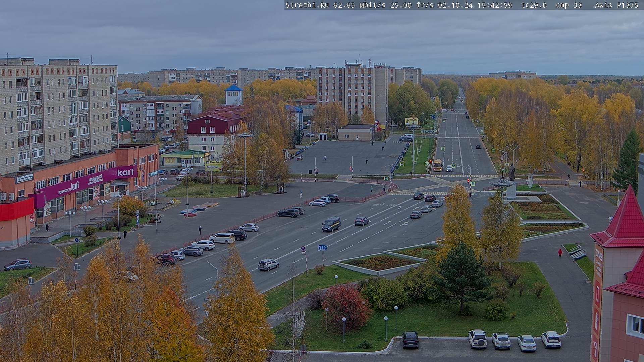Screen dimensions: 644x362
Task: Click the "Axis P1375" camera model text
Action: [616, 5]
